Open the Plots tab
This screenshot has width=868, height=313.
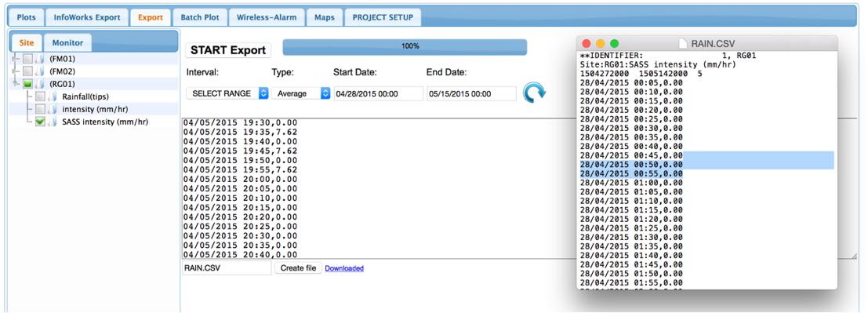(x=26, y=17)
